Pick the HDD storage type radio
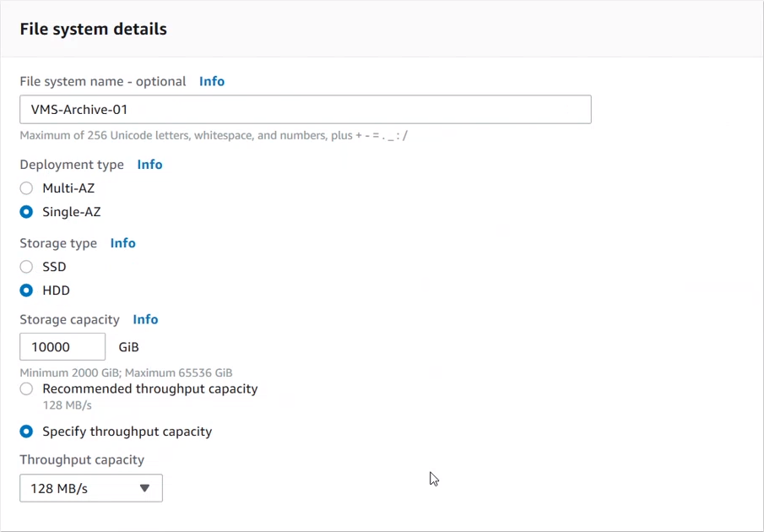764x532 pixels. click(x=27, y=290)
